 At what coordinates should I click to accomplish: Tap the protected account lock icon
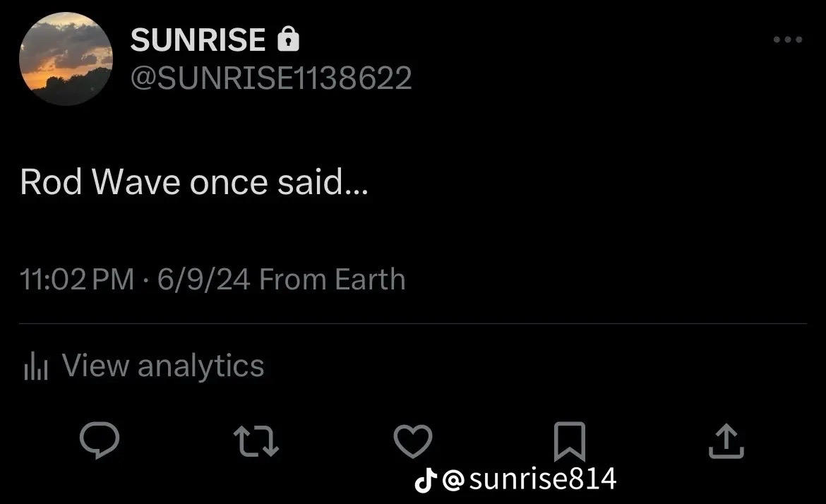[x=288, y=40]
